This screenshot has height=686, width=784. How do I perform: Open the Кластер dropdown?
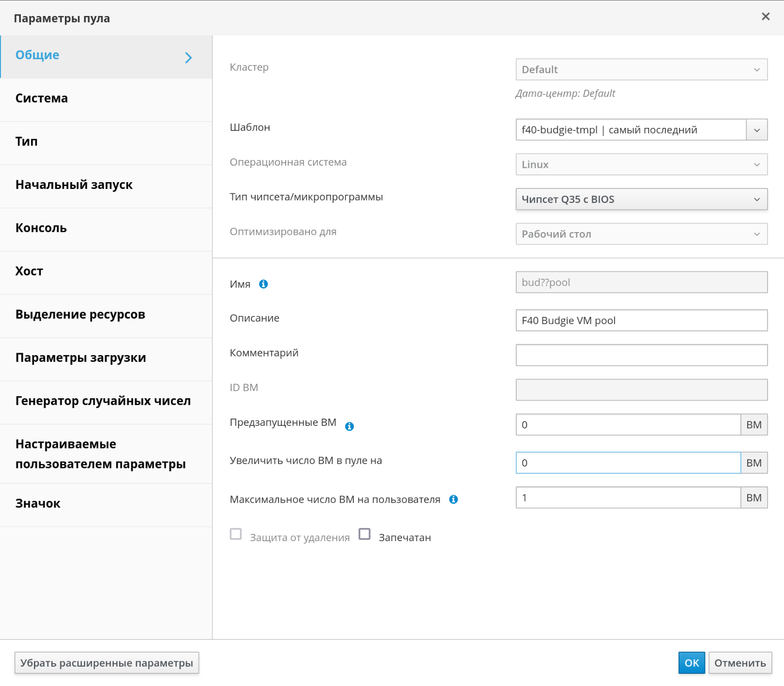pyautogui.click(x=641, y=70)
